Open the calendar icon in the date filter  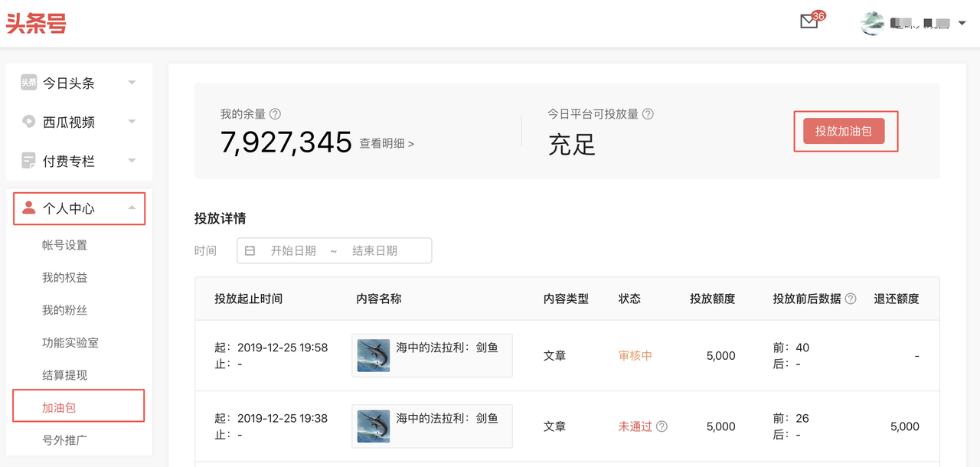click(250, 250)
